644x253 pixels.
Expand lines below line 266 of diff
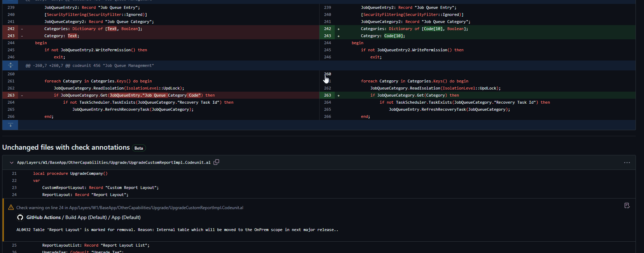point(10,125)
